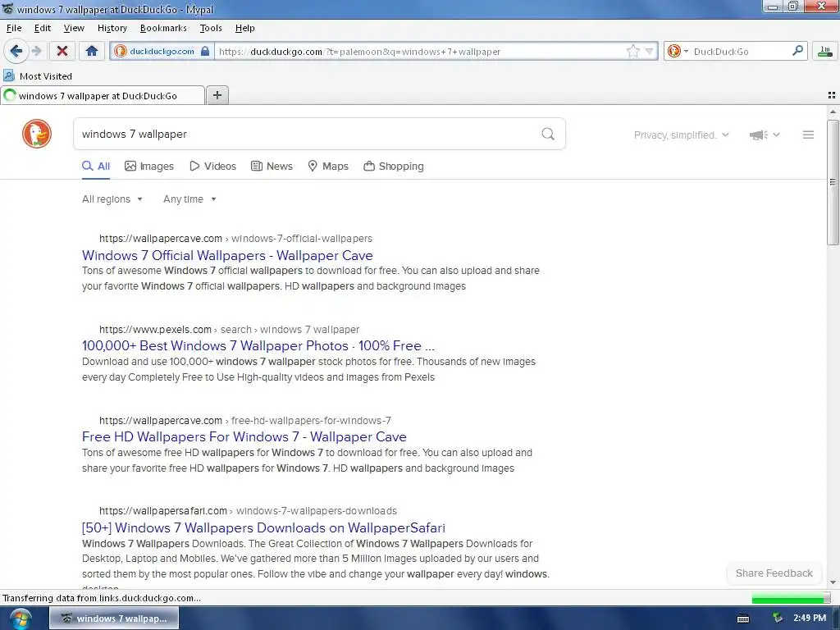The width and height of the screenshot is (840, 630).
Task: Open the Edit menu
Action: [x=43, y=28]
